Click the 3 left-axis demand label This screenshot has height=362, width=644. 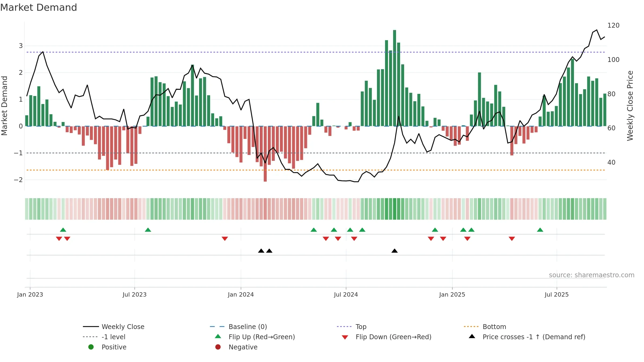[21, 46]
